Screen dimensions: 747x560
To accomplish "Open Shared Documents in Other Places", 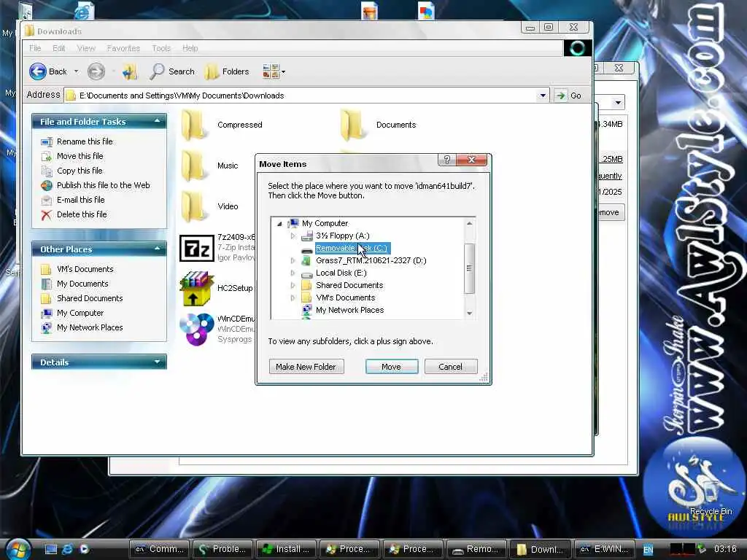I will point(90,298).
